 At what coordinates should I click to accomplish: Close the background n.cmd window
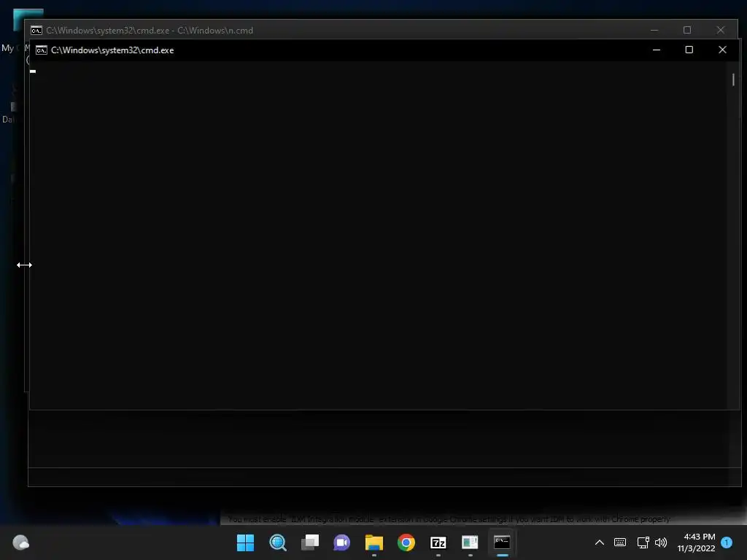[720, 30]
